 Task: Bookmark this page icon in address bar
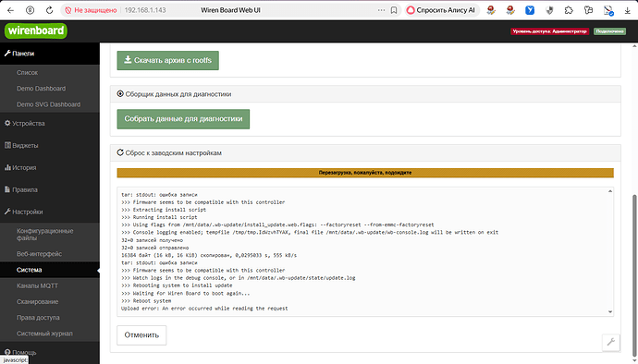click(394, 10)
